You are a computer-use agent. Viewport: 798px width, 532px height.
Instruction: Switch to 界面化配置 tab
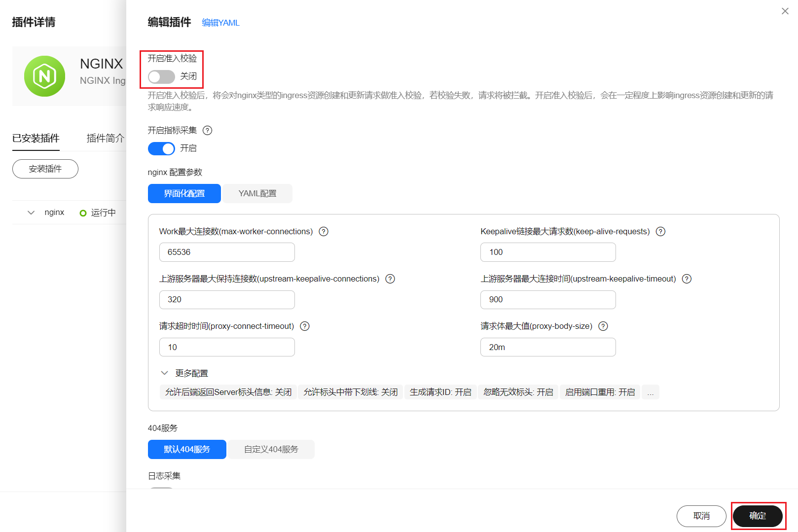[184, 194]
